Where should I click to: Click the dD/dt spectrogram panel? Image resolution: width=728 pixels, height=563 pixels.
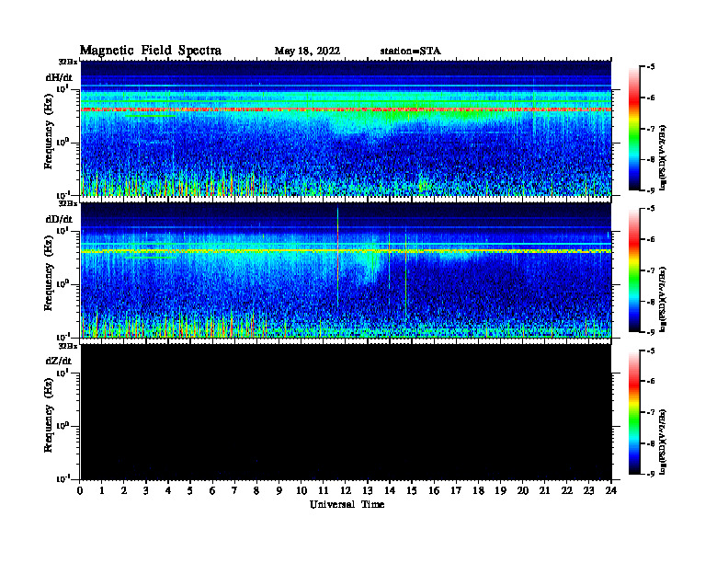346,270
